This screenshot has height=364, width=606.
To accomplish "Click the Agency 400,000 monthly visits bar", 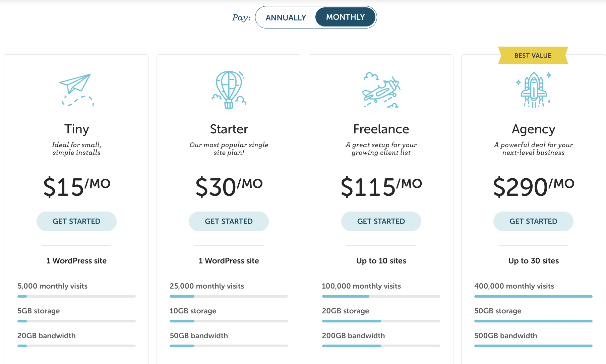I will point(533,296).
